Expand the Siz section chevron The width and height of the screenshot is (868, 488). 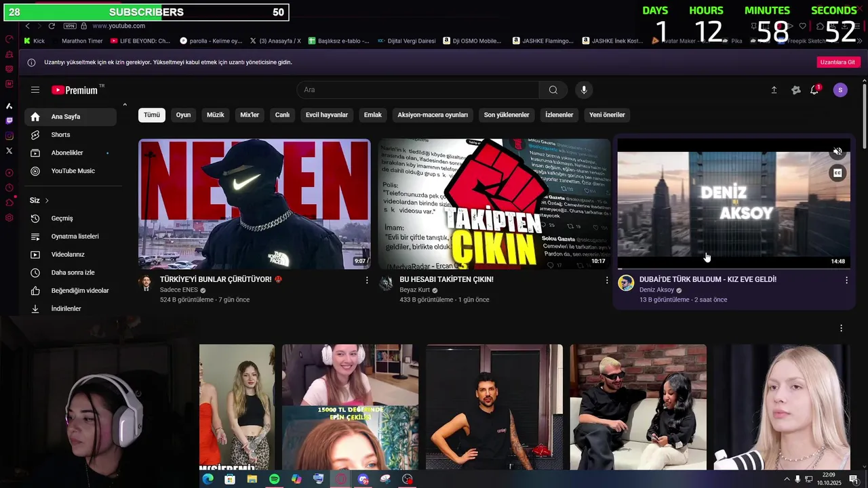point(47,201)
